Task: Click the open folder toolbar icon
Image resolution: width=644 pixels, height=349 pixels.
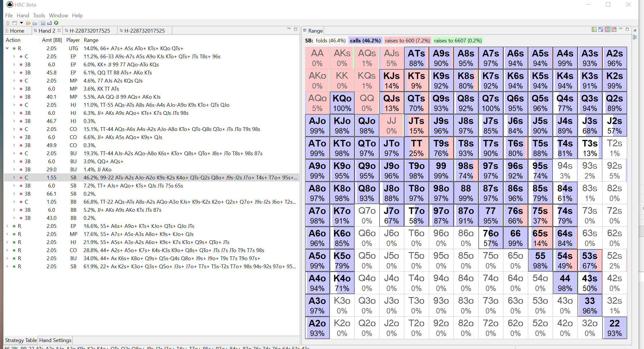Action: pyautogui.click(x=28, y=23)
